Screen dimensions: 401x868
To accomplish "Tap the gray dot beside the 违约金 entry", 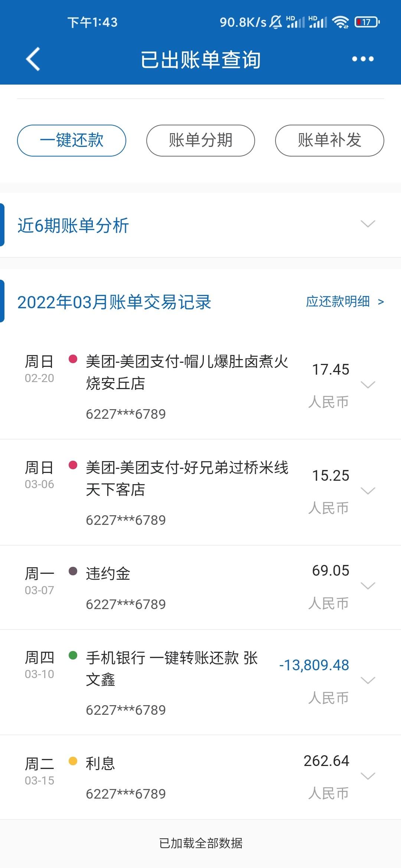I will (x=73, y=571).
